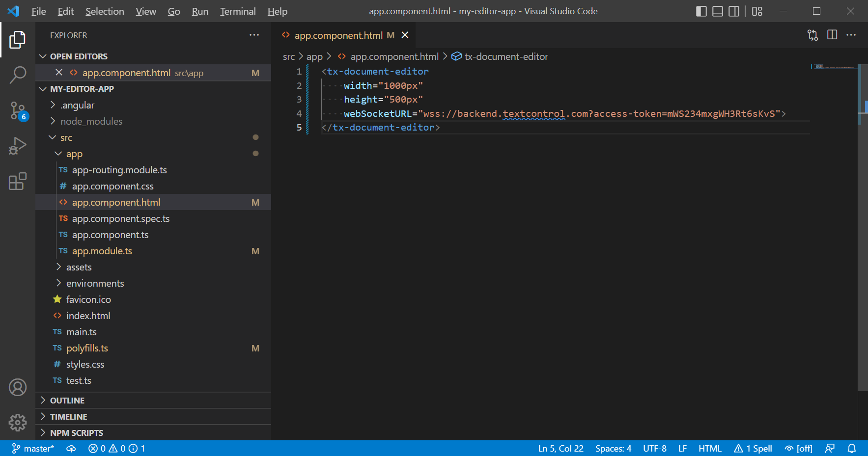Open the Extensions view

(18, 182)
